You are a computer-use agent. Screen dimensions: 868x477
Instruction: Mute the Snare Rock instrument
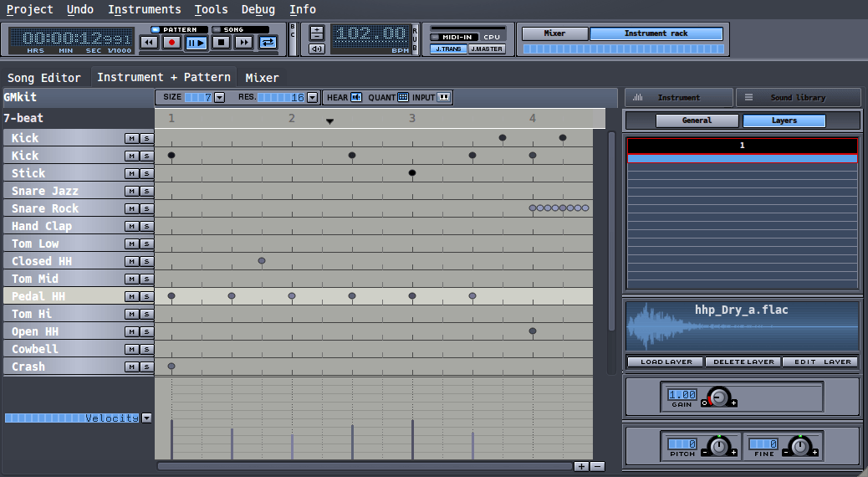131,209
